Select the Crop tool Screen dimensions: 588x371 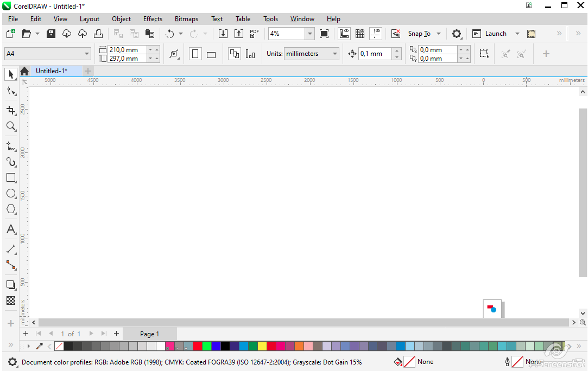(x=11, y=110)
